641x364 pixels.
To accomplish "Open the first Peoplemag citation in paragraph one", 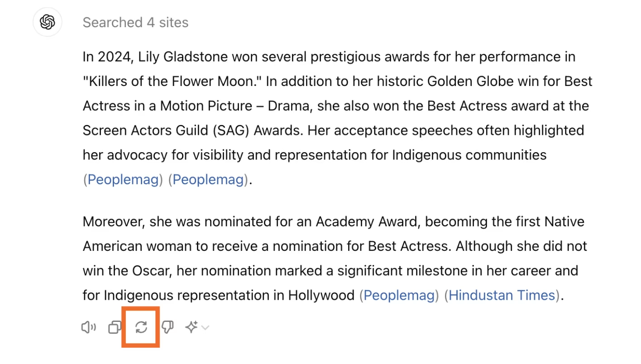I will (x=123, y=180).
